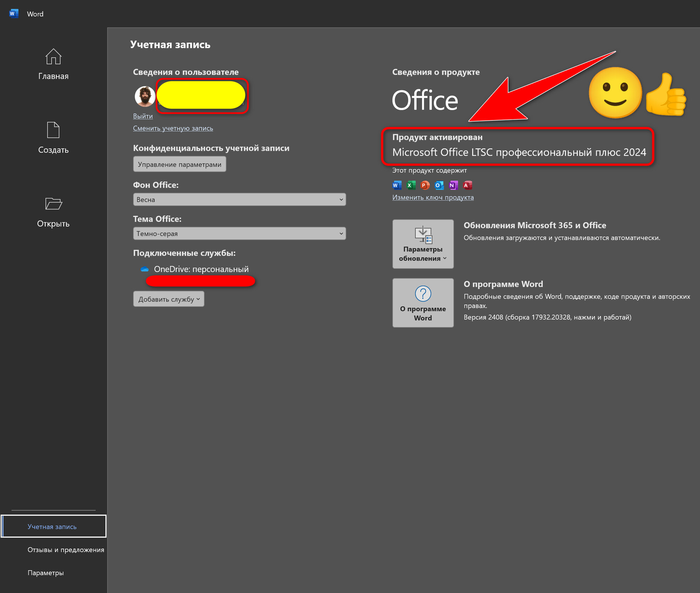Click the Outlook app icon under product contents
700x593 pixels.
(439, 185)
